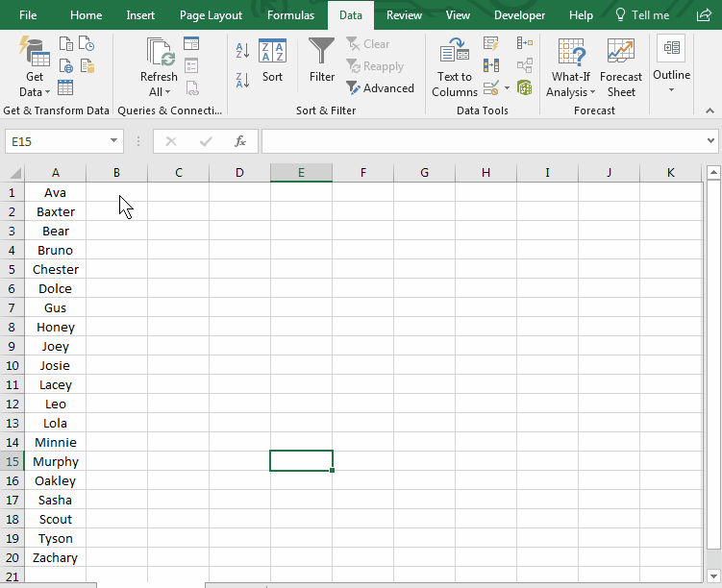Click the vertical scrollbar down arrow
722x588 pixels.
pyautogui.click(x=713, y=576)
